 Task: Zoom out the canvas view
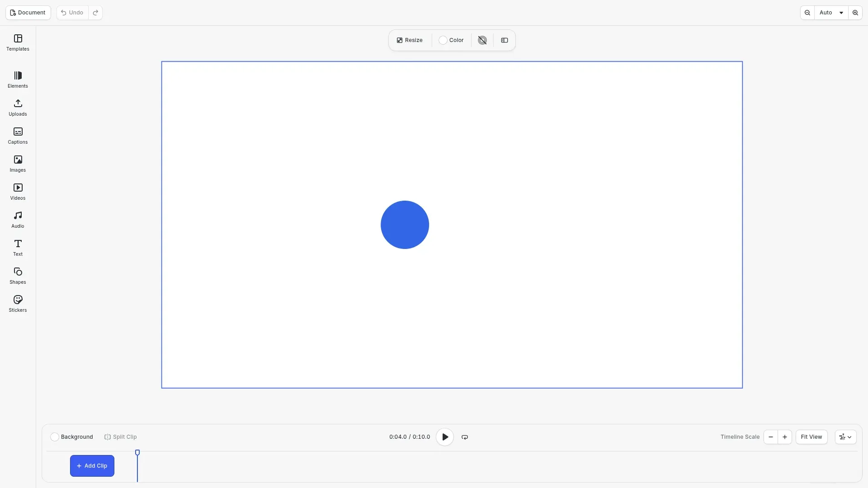pos(807,13)
